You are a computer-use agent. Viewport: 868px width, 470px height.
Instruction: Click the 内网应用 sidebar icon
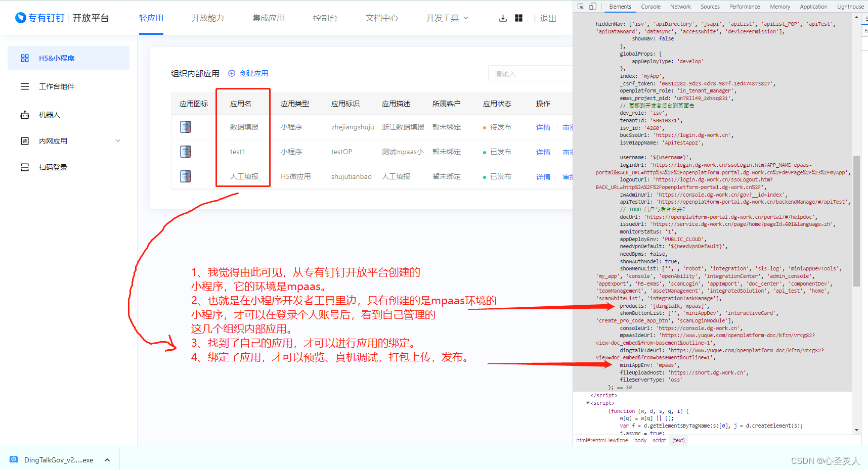tap(24, 141)
